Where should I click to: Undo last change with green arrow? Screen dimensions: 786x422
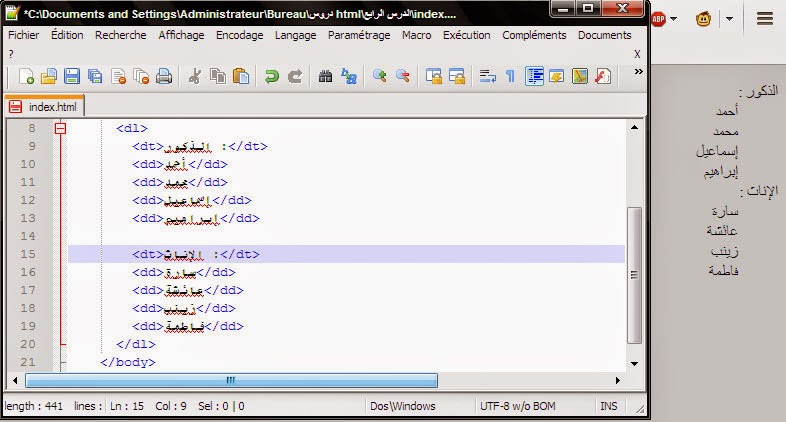point(271,76)
